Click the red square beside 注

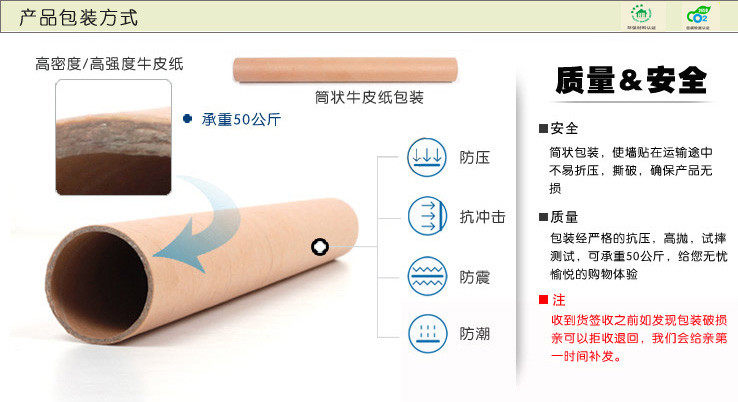[x=544, y=299]
